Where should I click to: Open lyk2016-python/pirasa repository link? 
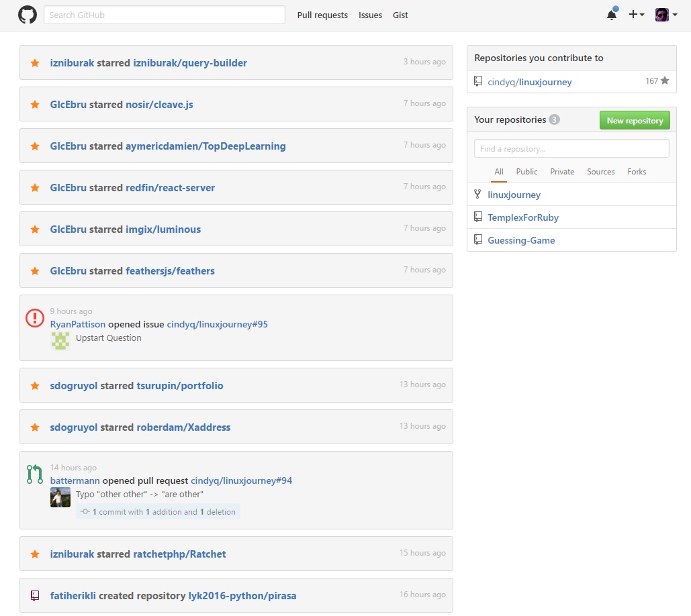coord(242,596)
